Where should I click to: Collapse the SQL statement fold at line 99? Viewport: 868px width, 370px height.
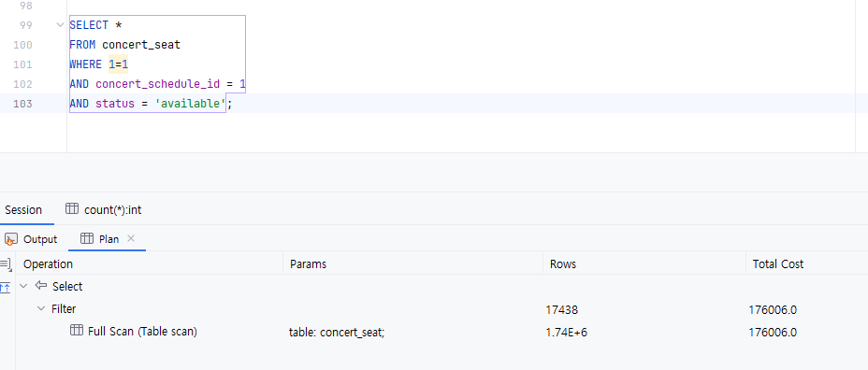click(61, 25)
